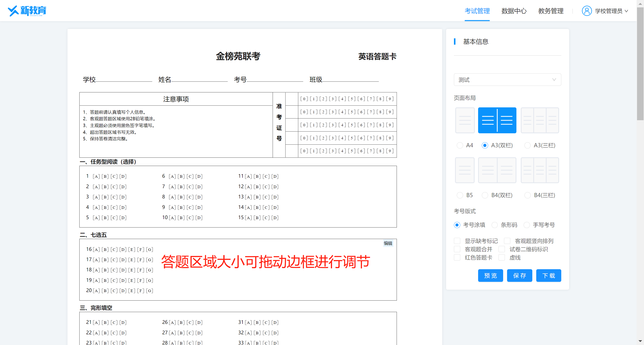Image resolution: width=644 pixels, height=345 pixels.
Task: Select the 条形码 radio button
Action: coord(494,225)
